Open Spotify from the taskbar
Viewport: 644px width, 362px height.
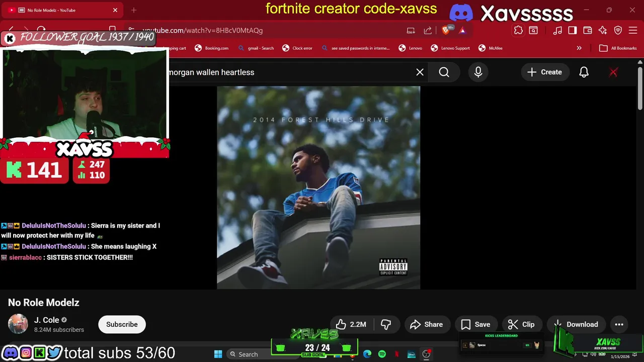pyautogui.click(x=382, y=354)
